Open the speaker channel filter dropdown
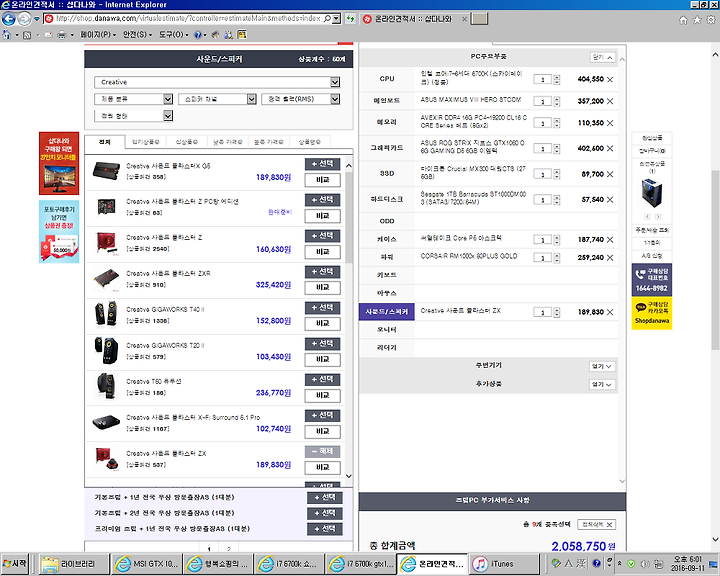The image size is (720, 576). [x=217, y=99]
